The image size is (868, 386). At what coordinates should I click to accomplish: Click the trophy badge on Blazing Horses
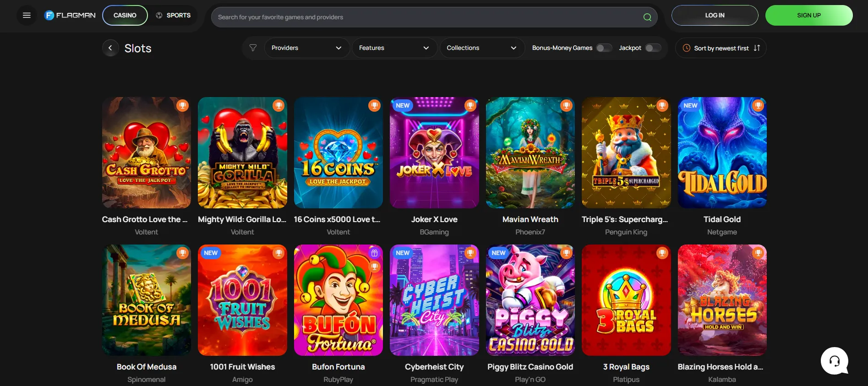click(759, 253)
